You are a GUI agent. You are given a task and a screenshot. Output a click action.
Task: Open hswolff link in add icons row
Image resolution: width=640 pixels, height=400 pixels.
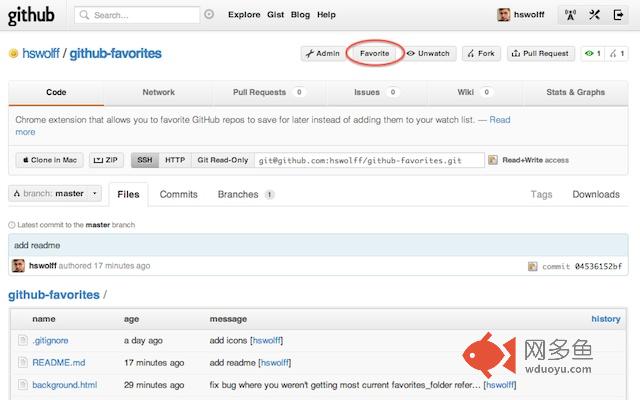[x=267, y=340]
